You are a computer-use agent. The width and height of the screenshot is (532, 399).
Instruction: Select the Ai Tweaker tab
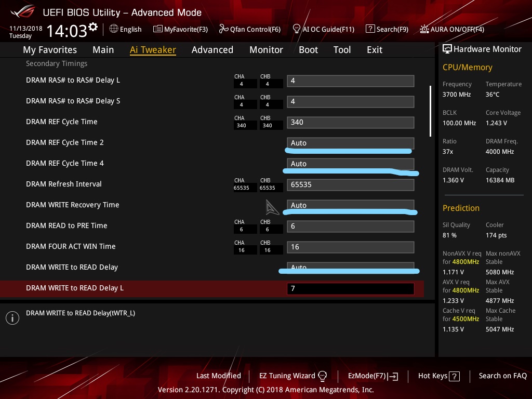(x=153, y=50)
